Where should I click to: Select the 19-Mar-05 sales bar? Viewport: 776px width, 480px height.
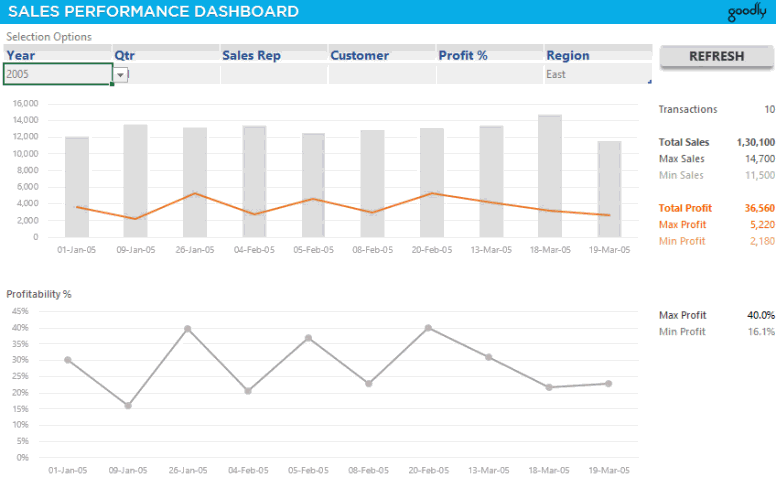[609, 189]
